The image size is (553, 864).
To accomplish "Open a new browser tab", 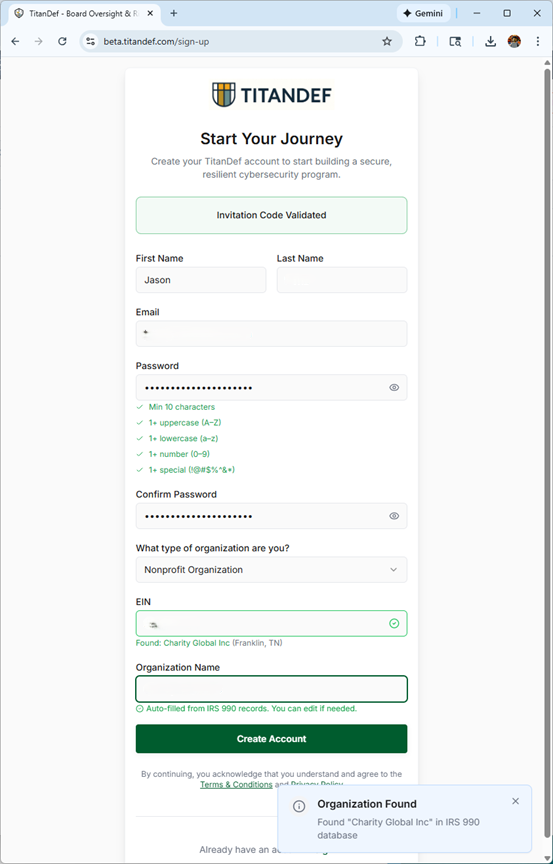I will [x=174, y=13].
